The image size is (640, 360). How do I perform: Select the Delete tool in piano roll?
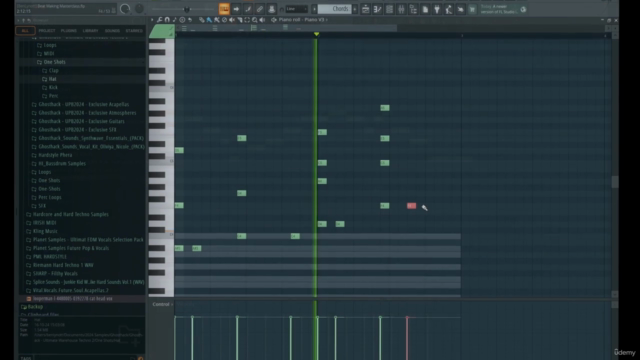coord(224,20)
